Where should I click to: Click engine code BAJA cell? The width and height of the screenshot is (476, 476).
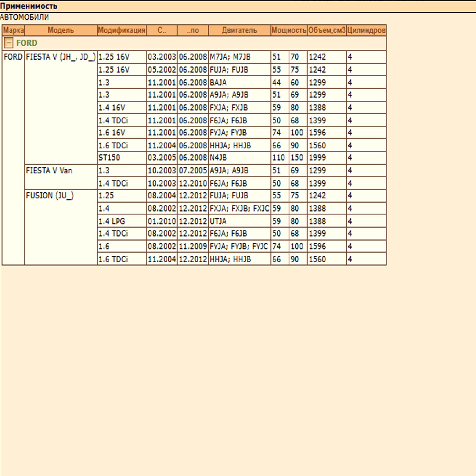tap(218, 82)
